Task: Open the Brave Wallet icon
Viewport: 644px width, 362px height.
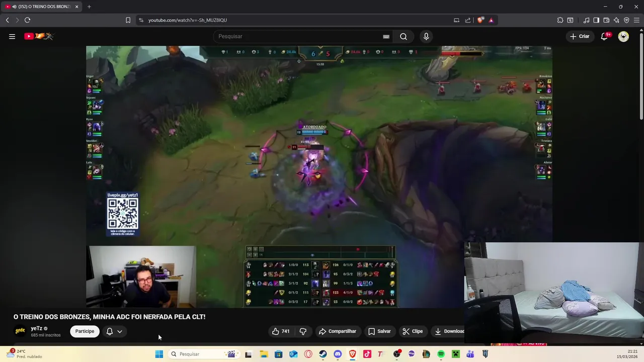Action: coord(606,20)
